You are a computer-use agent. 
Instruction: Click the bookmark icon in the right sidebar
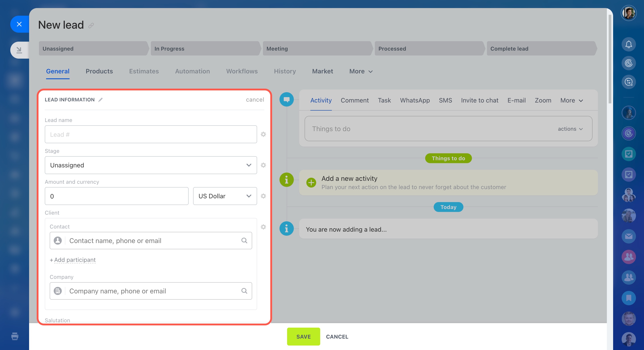628,298
